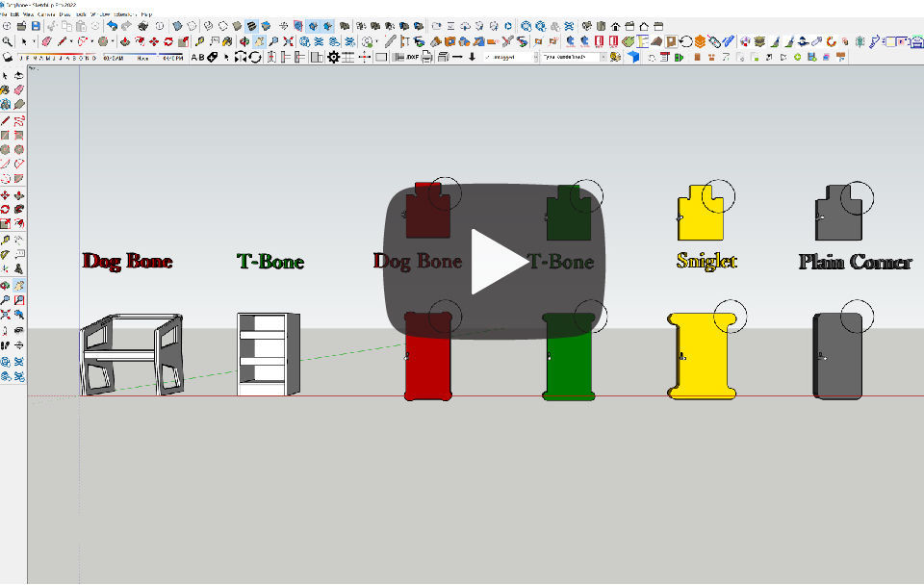The height and width of the screenshot is (585, 924).
Task: Open the black gear settings icon
Action: tap(334, 57)
